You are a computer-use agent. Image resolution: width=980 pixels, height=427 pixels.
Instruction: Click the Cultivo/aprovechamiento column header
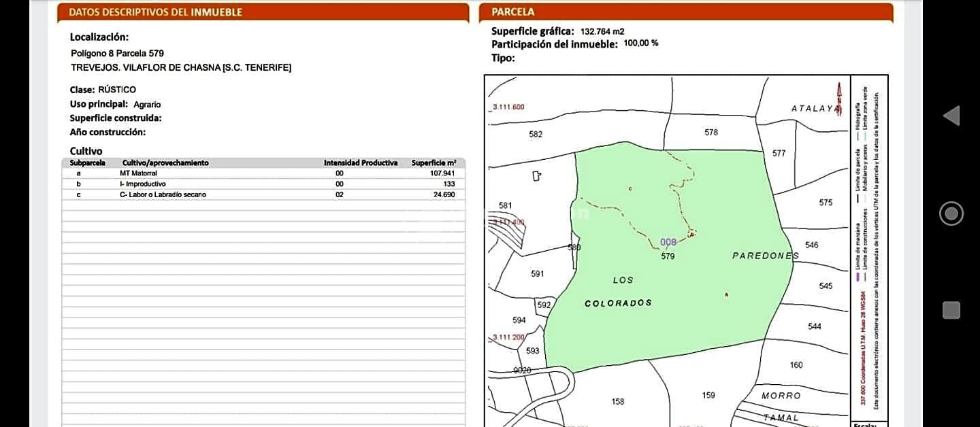pyautogui.click(x=165, y=163)
